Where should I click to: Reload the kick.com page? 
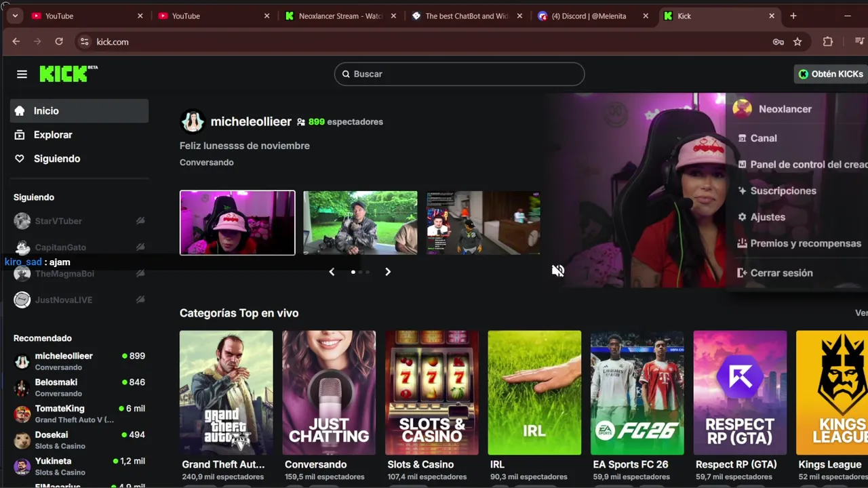coord(59,41)
